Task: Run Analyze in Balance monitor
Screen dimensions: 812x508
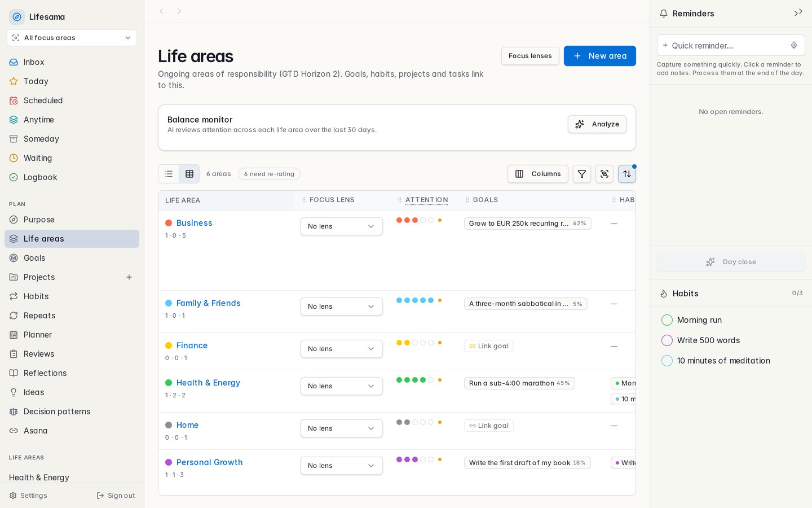Action: click(x=597, y=124)
